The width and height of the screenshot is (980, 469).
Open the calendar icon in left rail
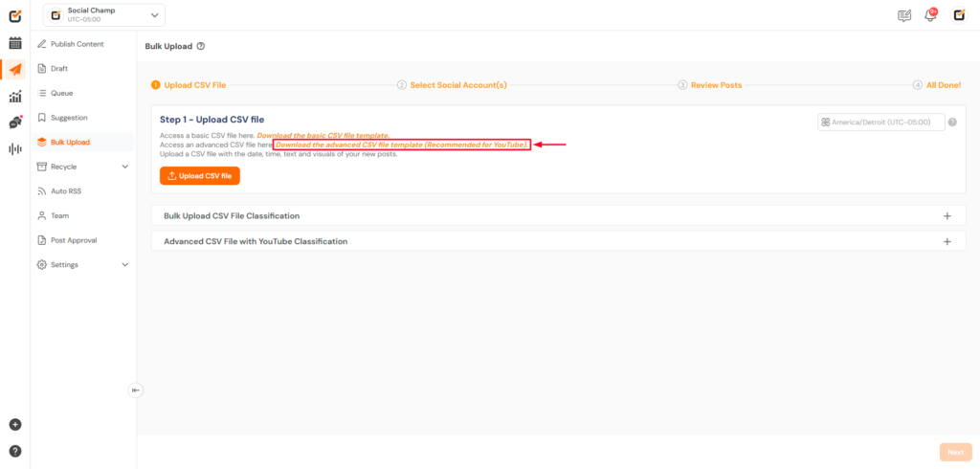15,43
